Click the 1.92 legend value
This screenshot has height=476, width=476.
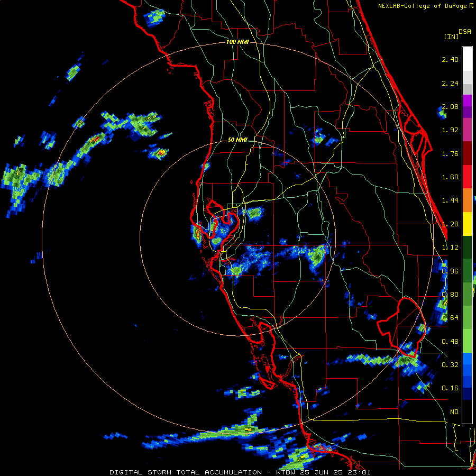[x=450, y=130]
